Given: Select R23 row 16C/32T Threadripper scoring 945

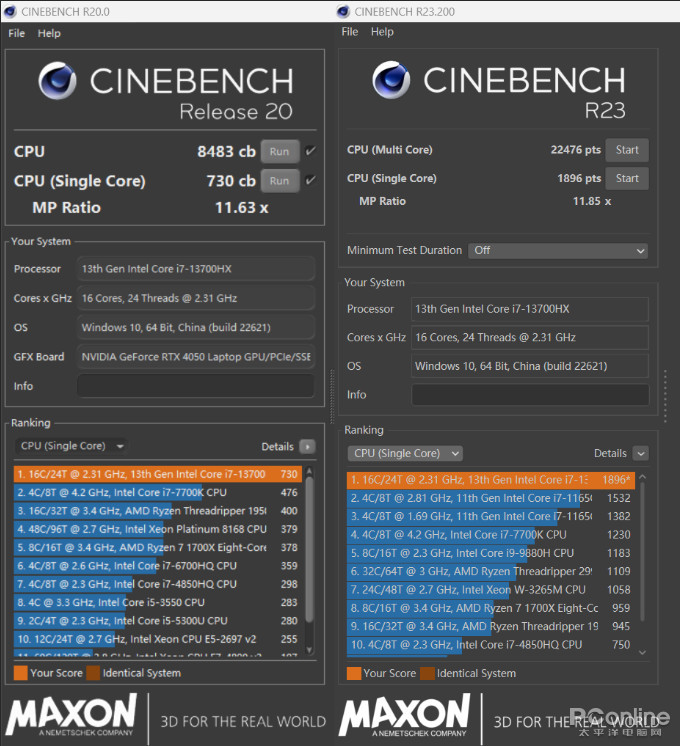Looking at the screenshot, I should (x=491, y=627).
